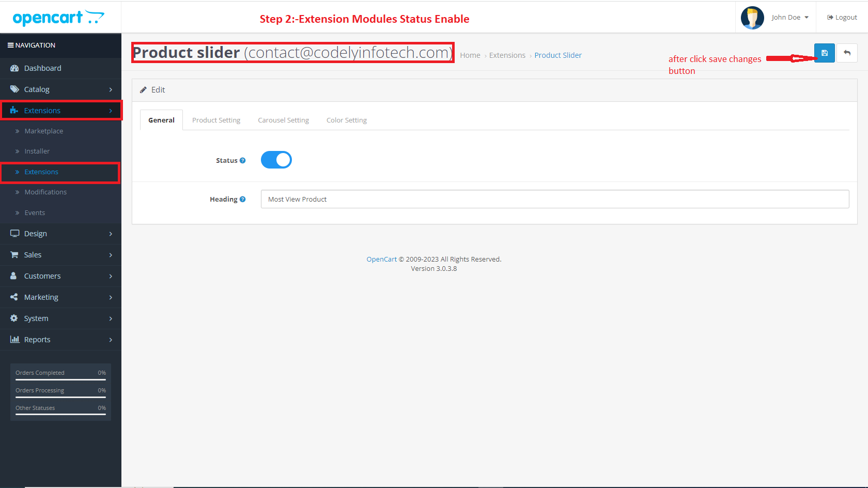This screenshot has width=868, height=488.
Task: Open the John Doe user dropdown
Action: tap(790, 18)
